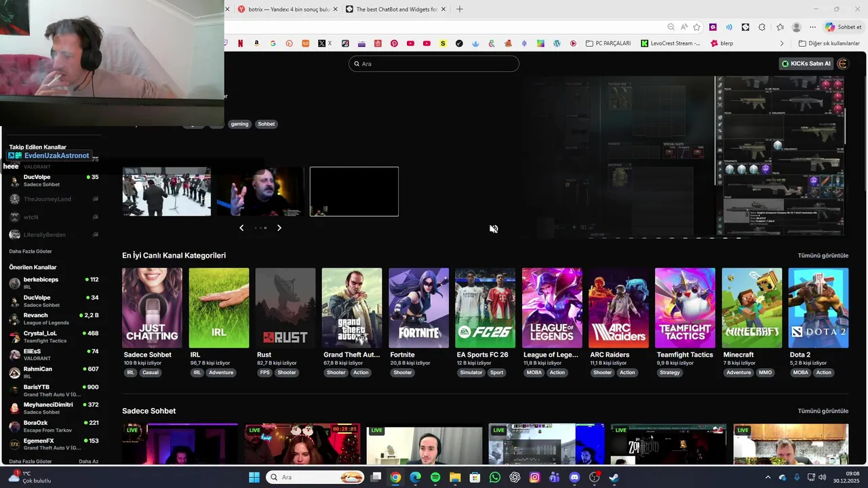This screenshot has height=488, width=868.
Task: Open the Netflix bookmark icon
Action: [241, 43]
